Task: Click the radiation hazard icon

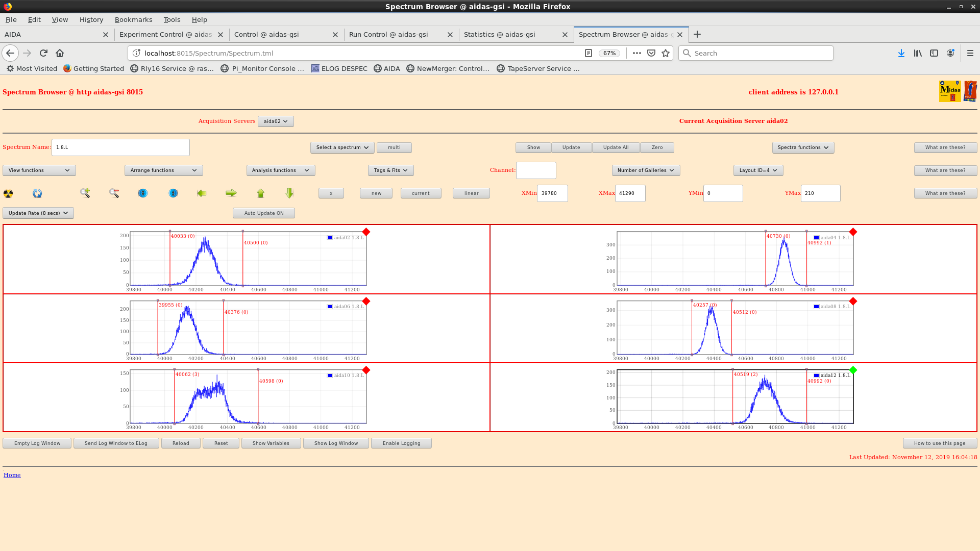Action: click(8, 193)
